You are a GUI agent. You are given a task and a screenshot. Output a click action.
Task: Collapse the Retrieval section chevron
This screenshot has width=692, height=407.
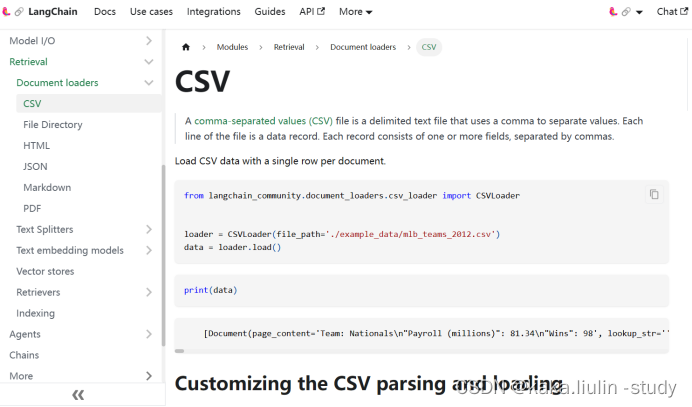(149, 62)
